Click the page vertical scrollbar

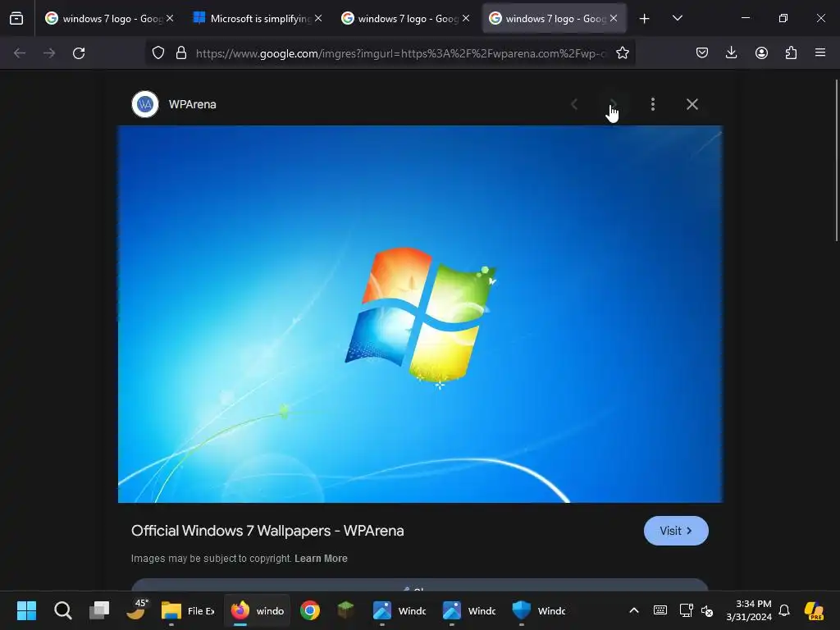coord(836,161)
